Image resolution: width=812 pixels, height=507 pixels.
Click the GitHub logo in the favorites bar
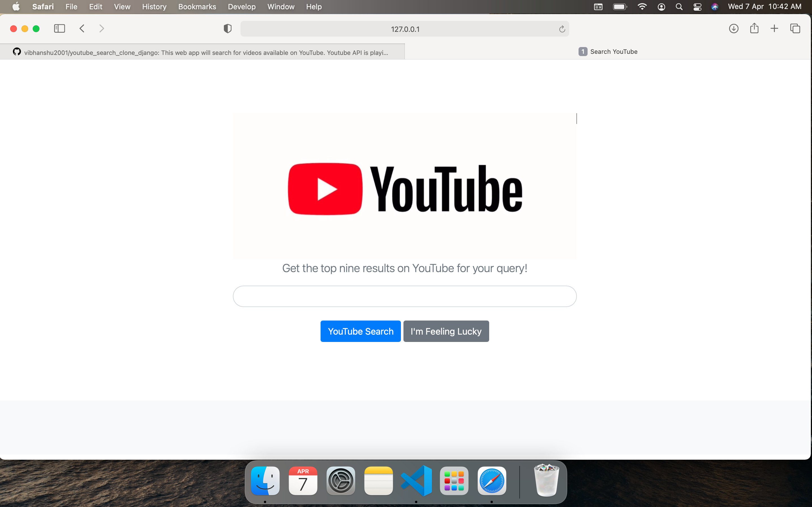coord(16,52)
